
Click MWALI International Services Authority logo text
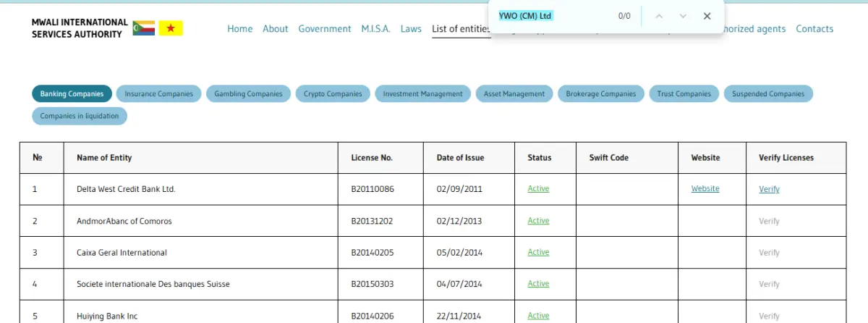click(80, 28)
